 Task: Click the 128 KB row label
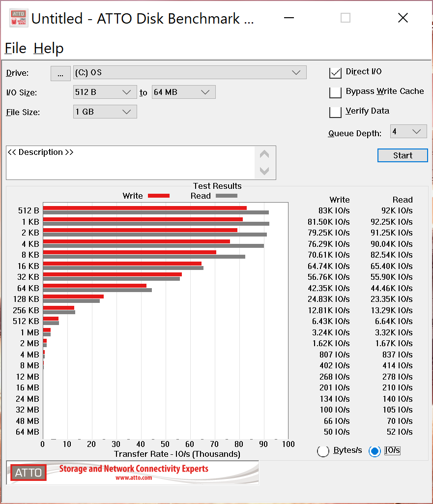coord(26,299)
